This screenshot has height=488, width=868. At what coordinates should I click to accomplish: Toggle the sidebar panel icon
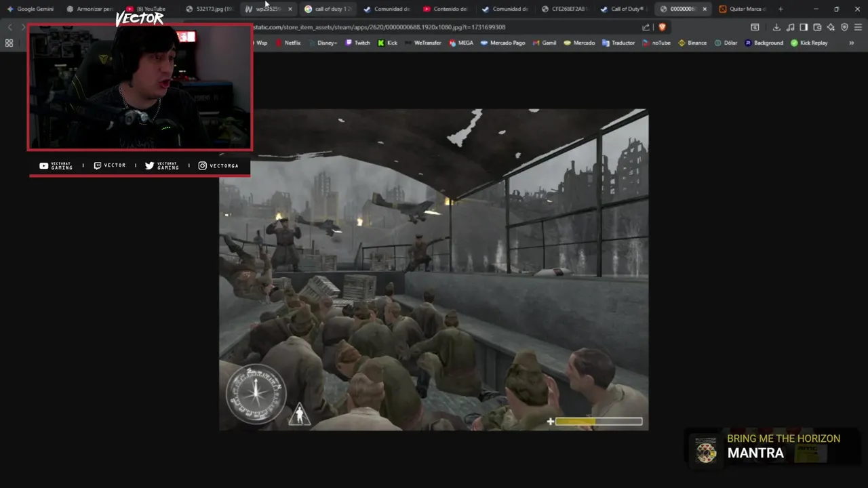click(x=804, y=27)
